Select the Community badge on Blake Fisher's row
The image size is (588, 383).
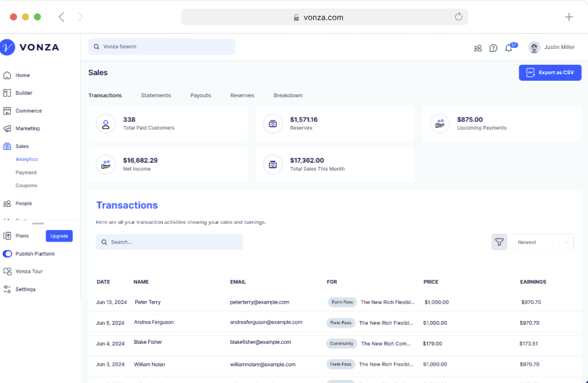point(341,343)
